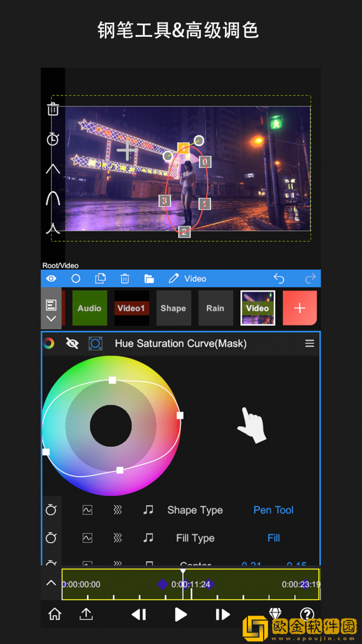362x644 pixels.
Task: Tap the stopwatch icon beside the preview
Action: 52,139
